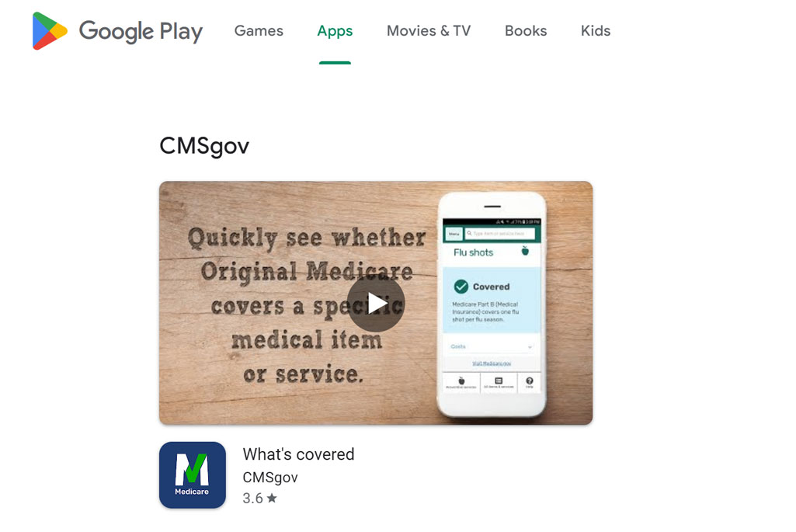
Task: Click the search field in the phone preview
Action: tap(500, 234)
